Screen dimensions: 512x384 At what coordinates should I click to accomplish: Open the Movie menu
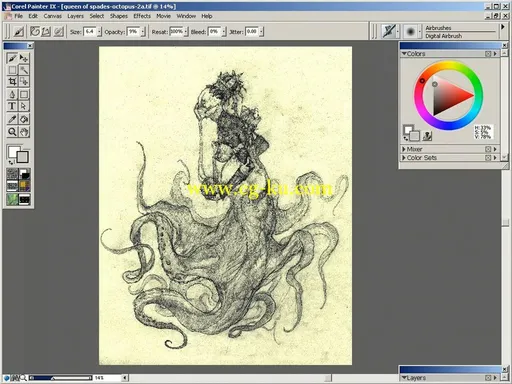pyautogui.click(x=163, y=16)
